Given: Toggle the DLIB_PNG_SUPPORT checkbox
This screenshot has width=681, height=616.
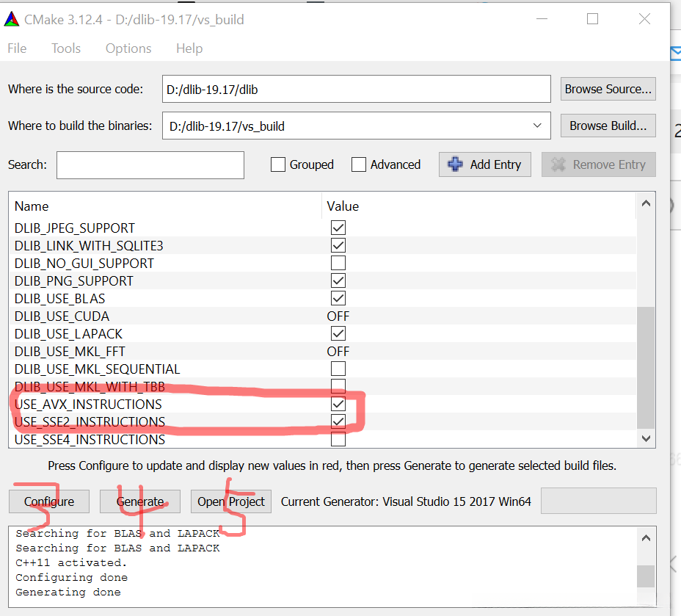Looking at the screenshot, I should click(x=338, y=280).
